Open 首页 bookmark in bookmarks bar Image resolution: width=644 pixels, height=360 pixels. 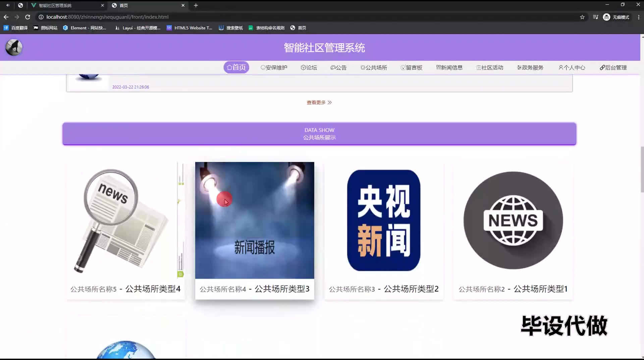click(298, 28)
